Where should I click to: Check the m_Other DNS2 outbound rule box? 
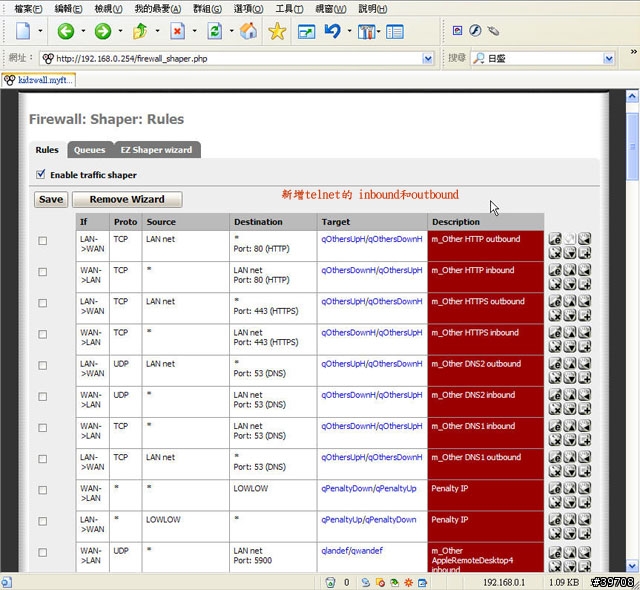(42, 365)
